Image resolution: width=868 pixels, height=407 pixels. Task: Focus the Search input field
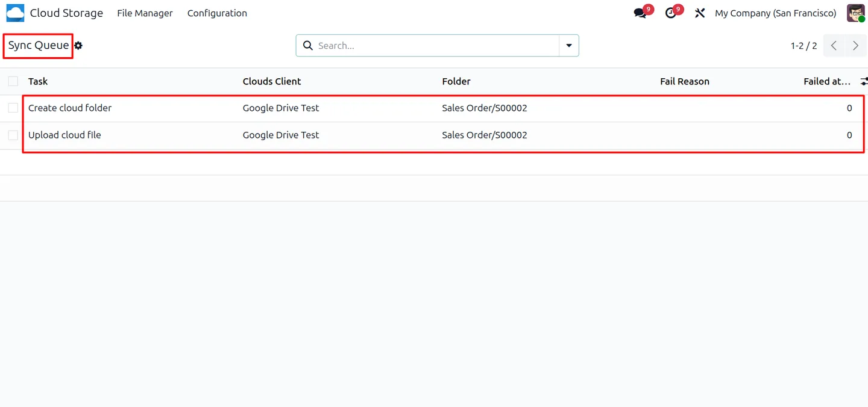click(x=437, y=46)
